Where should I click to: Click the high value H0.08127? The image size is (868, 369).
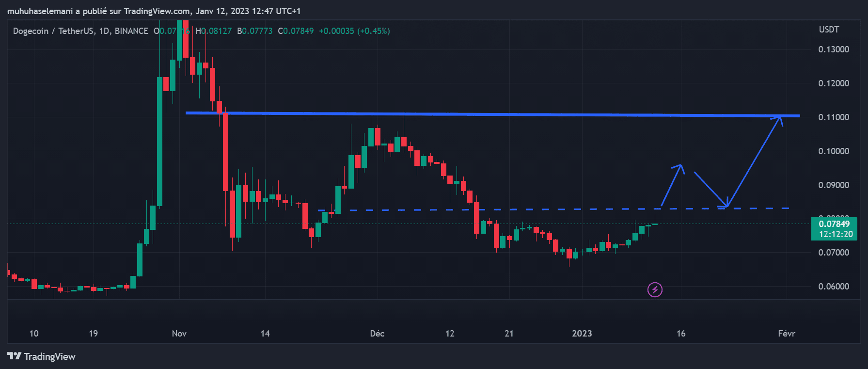(213, 31)
